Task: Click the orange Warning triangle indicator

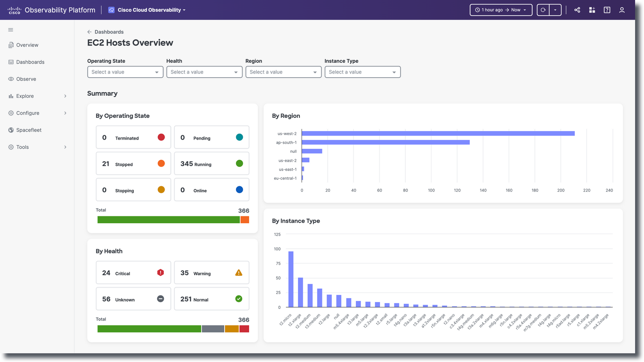Action: (x=239, y=272)
